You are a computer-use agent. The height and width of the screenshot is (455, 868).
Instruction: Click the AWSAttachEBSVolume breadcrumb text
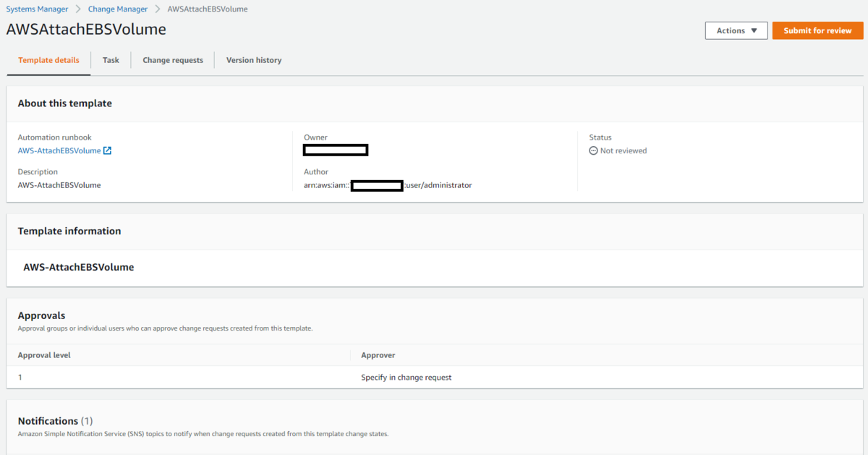point(207,9)
